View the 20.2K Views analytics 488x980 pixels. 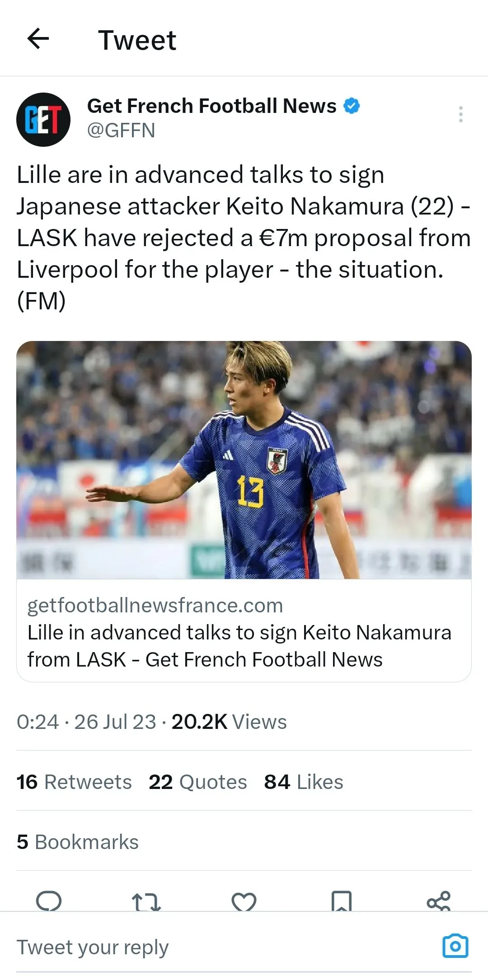coord(229,722)
